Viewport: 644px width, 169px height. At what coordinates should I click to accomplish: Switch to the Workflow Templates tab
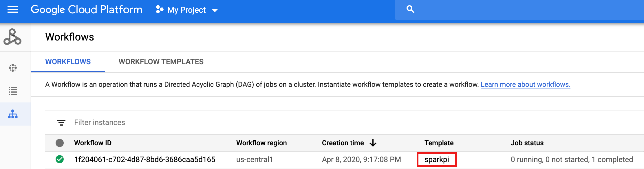(x=161, y=62)
